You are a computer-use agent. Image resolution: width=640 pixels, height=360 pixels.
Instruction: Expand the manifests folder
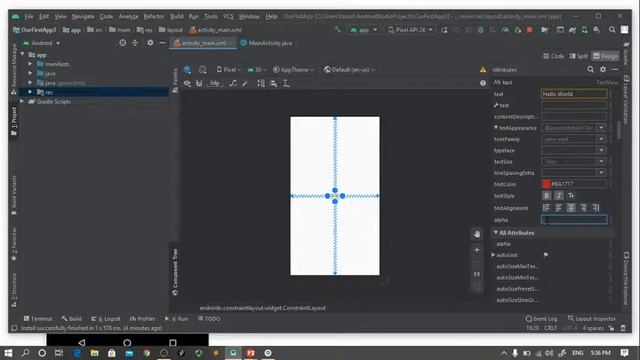coord(30,64)
